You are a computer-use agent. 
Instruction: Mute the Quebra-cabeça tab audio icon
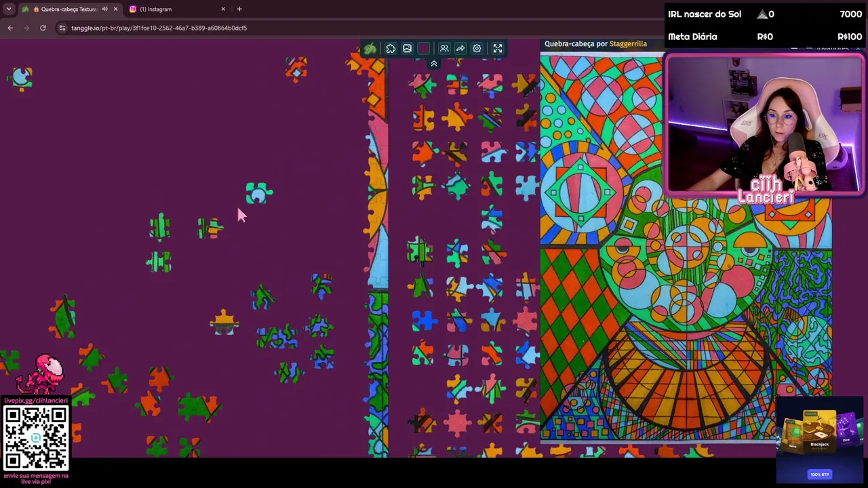[104, 9]
